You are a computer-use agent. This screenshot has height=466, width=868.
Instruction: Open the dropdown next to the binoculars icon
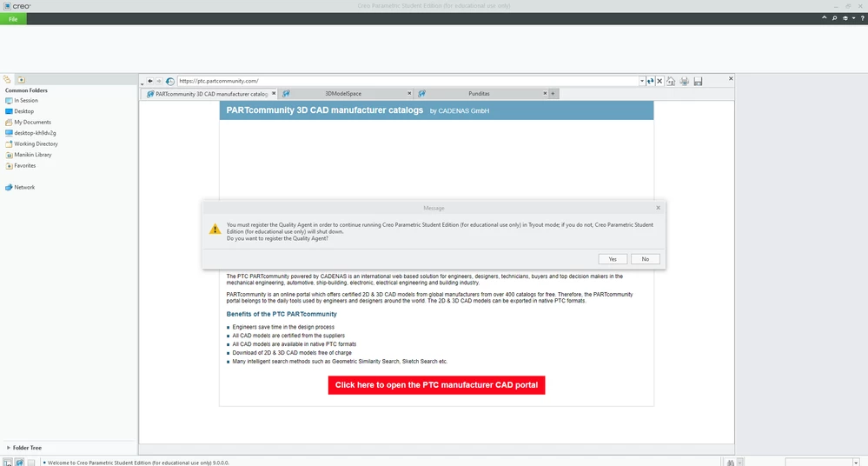point(740,463)
